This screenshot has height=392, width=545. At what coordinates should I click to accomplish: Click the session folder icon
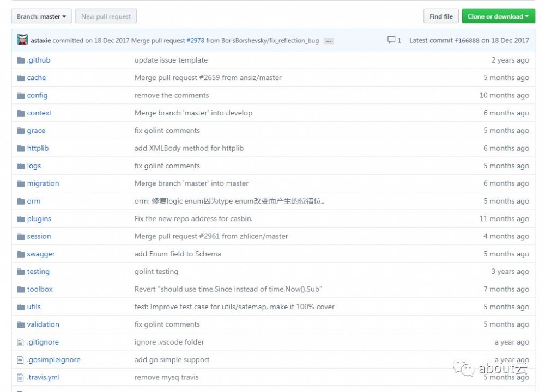(21, 237)
